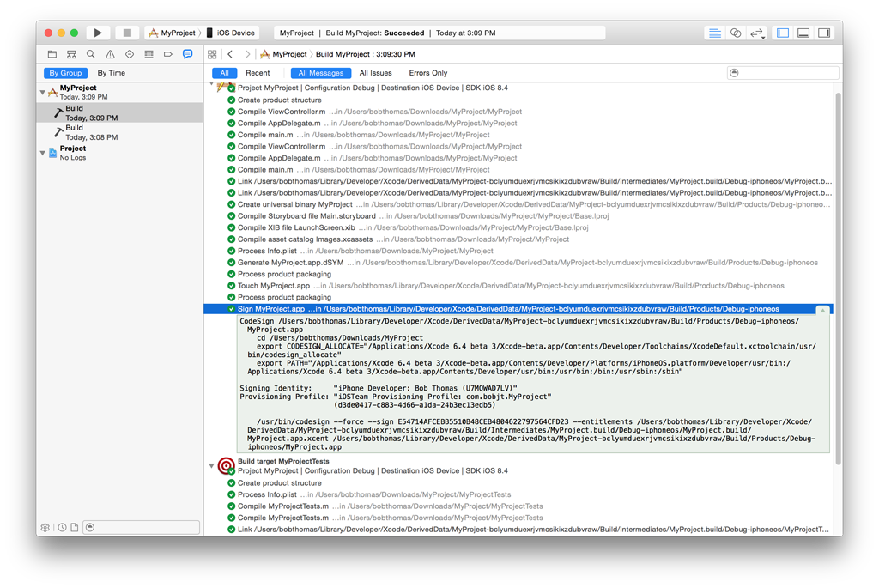879x588 pixels.
Task: Click the All Issues filter button
Action: (375, 73)
